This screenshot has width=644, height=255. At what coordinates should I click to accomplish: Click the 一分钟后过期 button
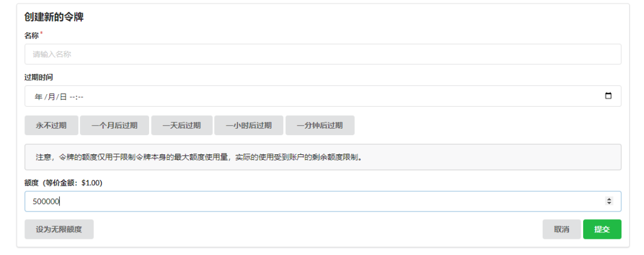(320, 126)
